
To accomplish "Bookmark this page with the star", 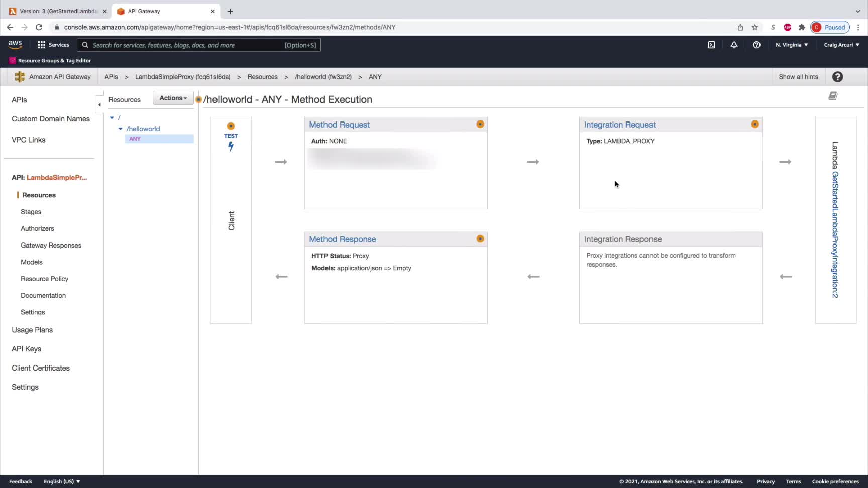I will pos(754,27).
